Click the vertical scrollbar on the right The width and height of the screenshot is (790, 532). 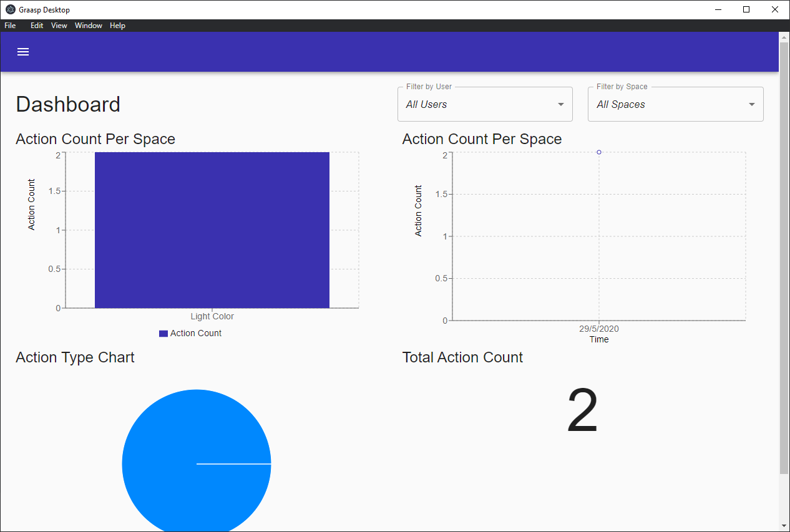785,249
